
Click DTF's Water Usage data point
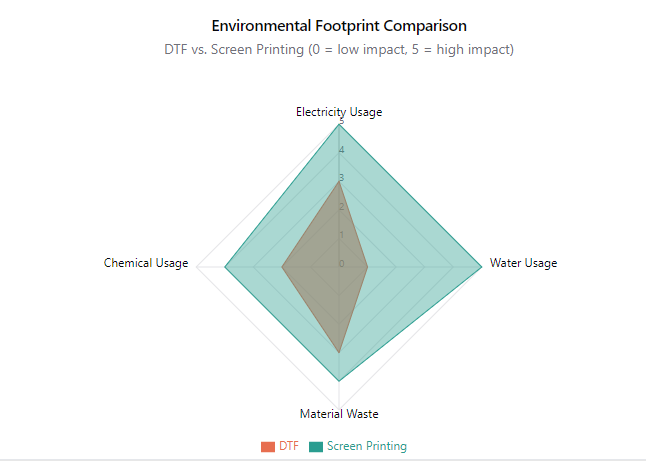point(368,266)
